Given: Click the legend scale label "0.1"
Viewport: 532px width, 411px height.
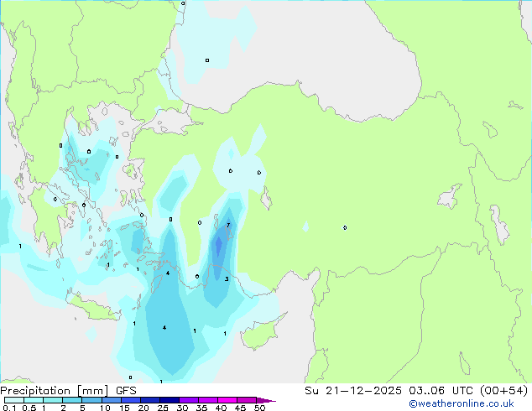Looking at the screenshot, I should (x=9, y=408).
